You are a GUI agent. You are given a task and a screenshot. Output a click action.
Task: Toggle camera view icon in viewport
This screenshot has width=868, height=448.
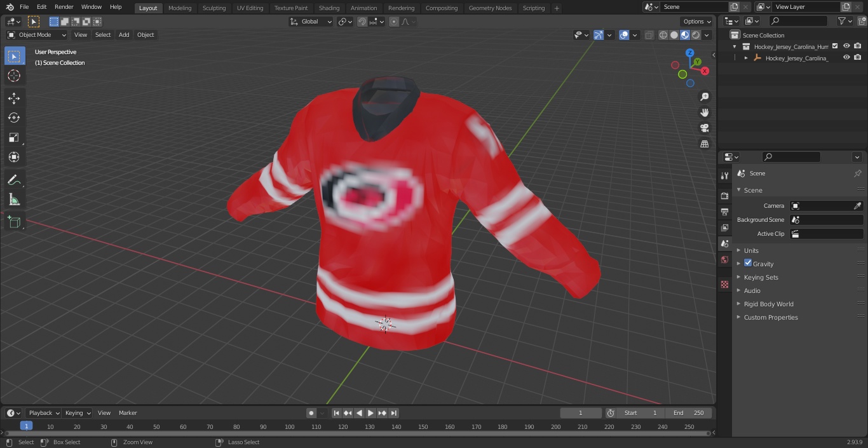704,128
